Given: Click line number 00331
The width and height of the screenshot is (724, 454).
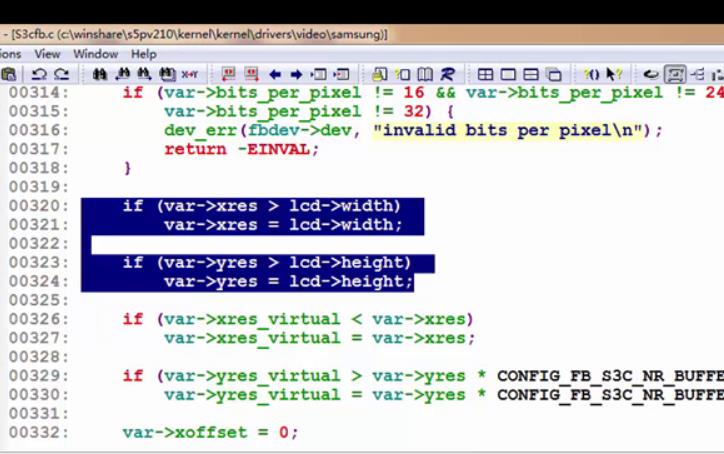Looking at the screenshot, I should (x=38, y=413).
